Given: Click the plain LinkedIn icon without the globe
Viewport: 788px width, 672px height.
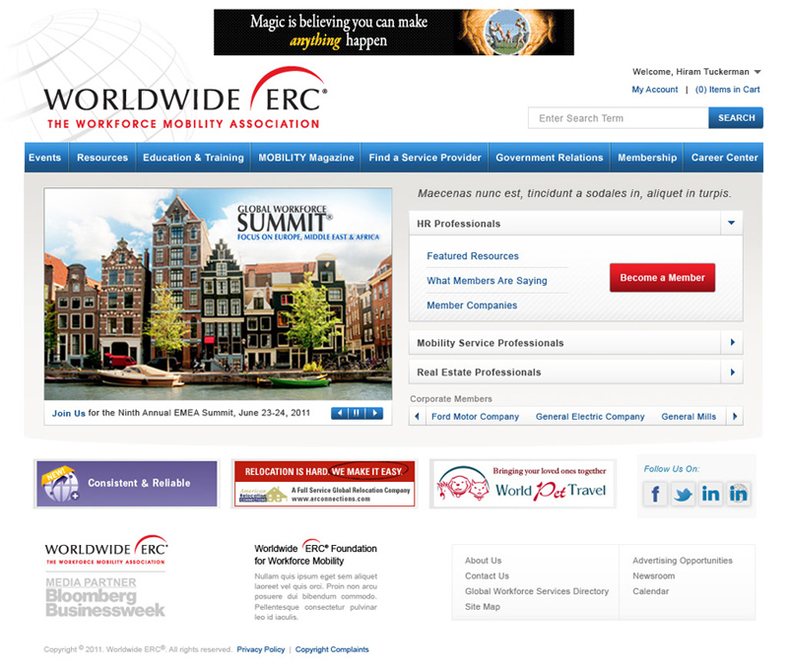Looking at the screenshot, I should 710,494.
